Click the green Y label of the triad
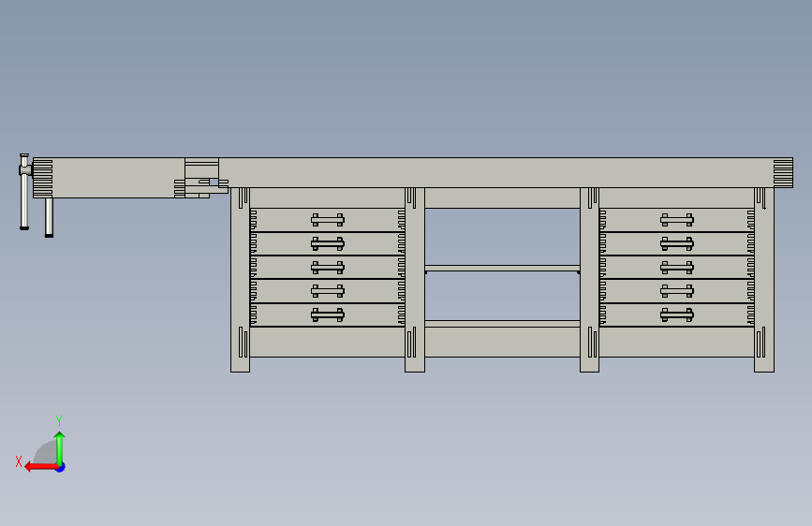The image size is (812, 526). pyautogui.click(x=59, y=420)
